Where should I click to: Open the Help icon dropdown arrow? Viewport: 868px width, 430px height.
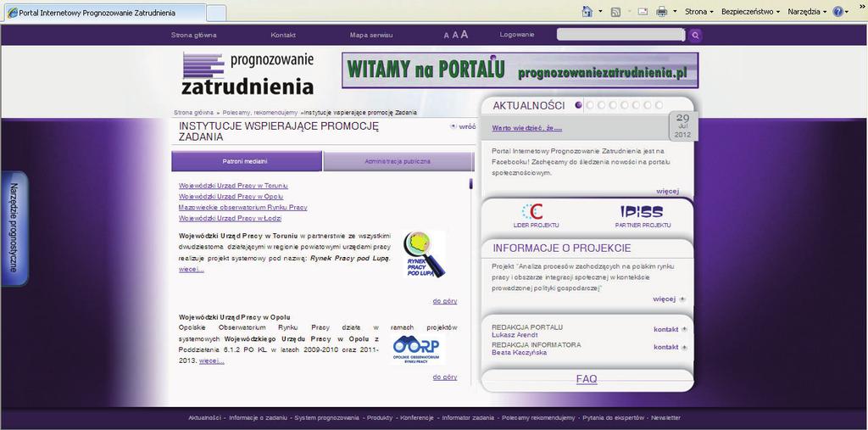point(847,12)
